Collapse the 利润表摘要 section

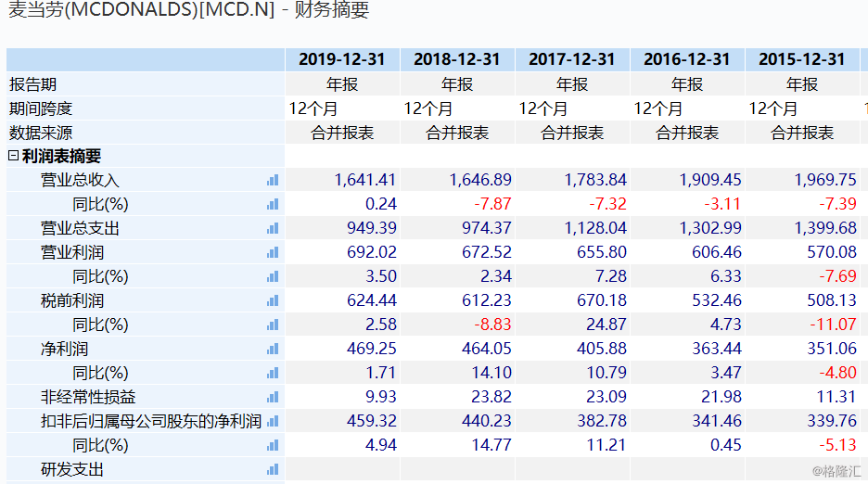point(13,156)
